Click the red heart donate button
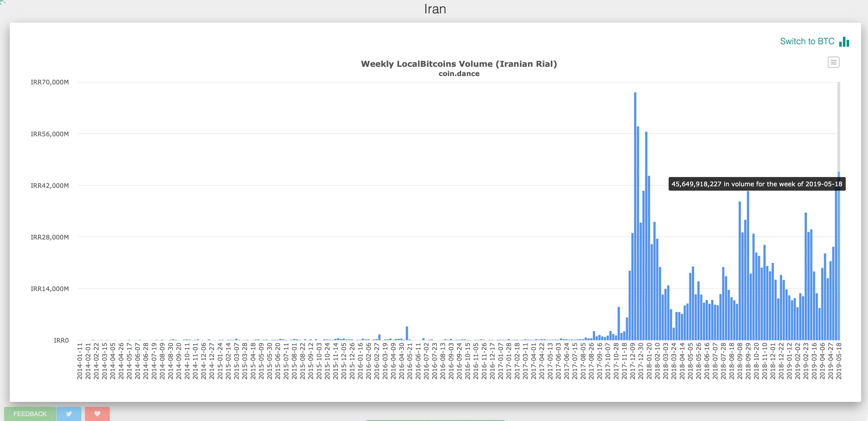This screenshot has height=421, width=868. coord(97,414)
